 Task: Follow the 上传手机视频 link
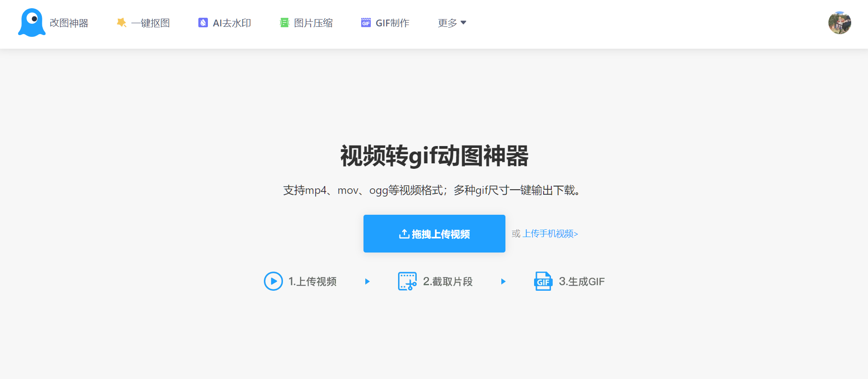pos(550,234)
